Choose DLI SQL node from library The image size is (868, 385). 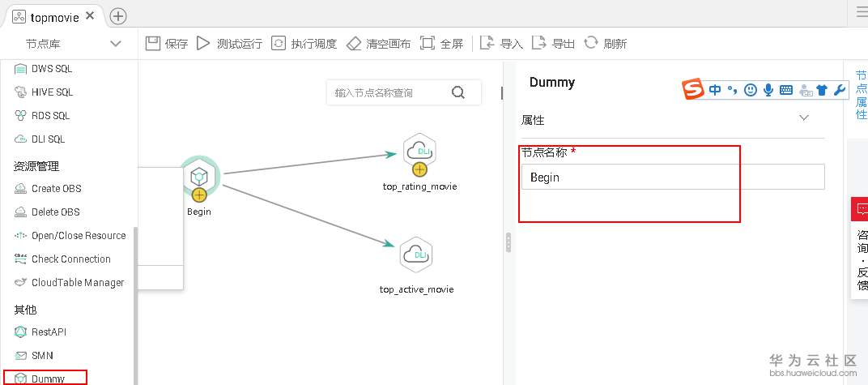(40, 139)
